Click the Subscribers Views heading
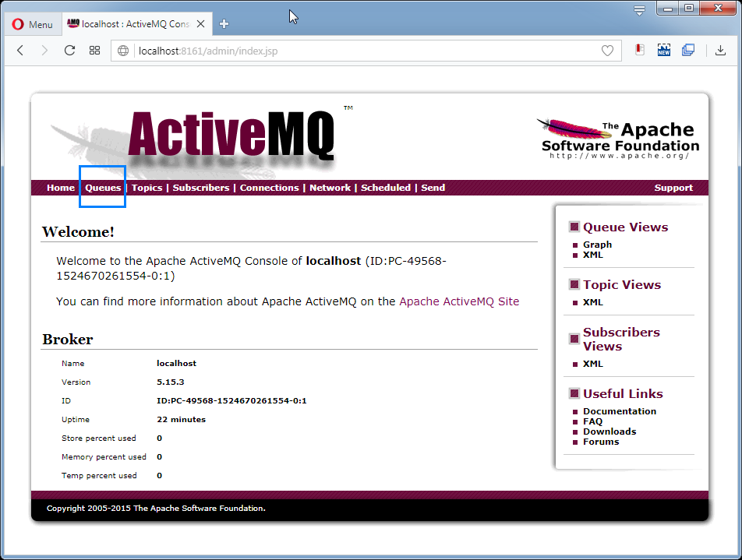742x560 pixels. [x=621, y=339]
